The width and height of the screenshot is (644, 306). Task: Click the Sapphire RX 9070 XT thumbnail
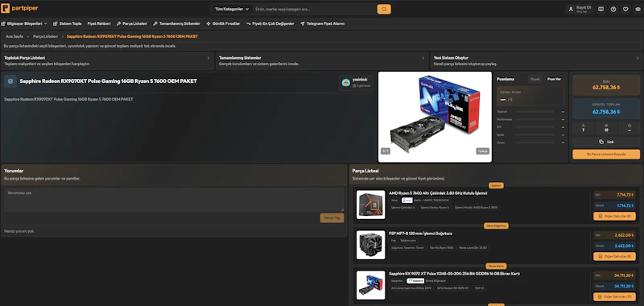[371, 284]
